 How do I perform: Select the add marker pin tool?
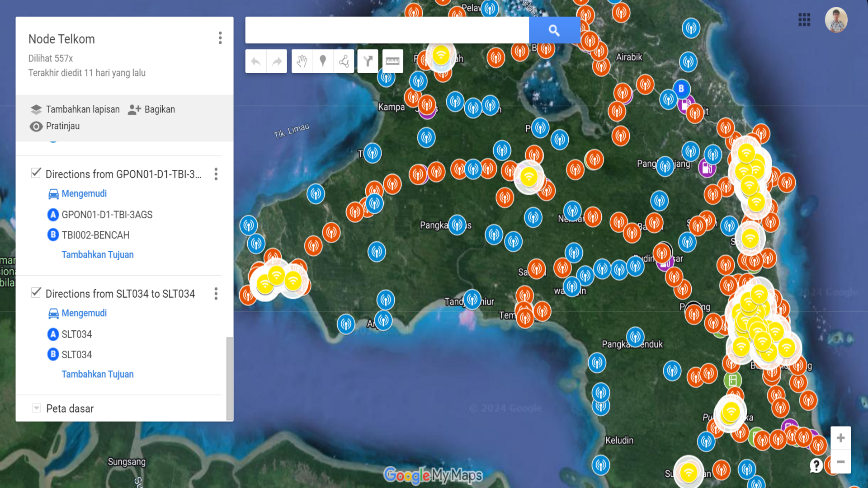point(323,61)
